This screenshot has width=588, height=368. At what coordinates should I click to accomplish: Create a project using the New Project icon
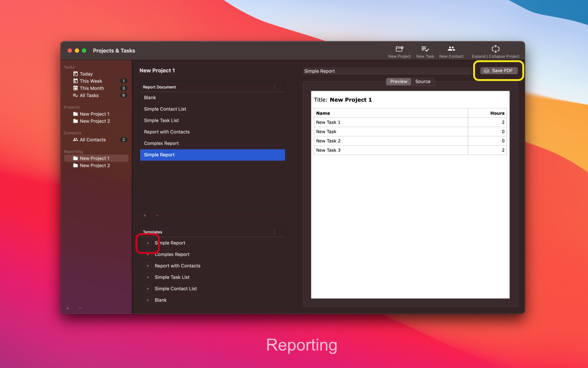[x=399, y=50]
